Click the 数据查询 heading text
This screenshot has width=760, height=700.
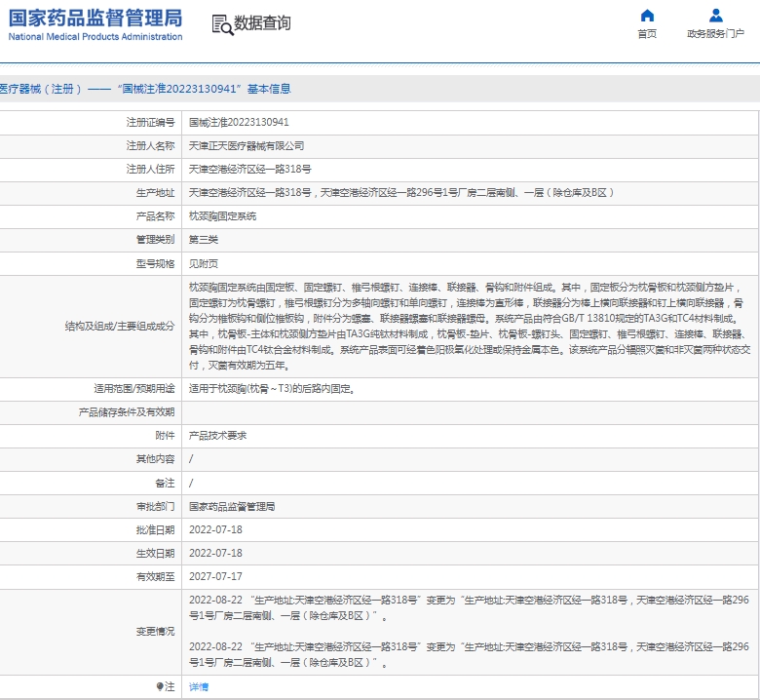[262, 22]
